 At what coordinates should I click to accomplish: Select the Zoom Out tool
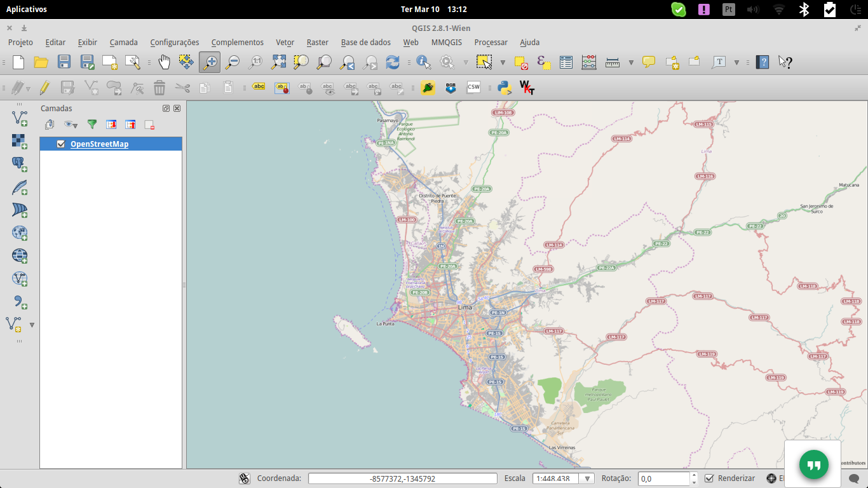(233, 62)
